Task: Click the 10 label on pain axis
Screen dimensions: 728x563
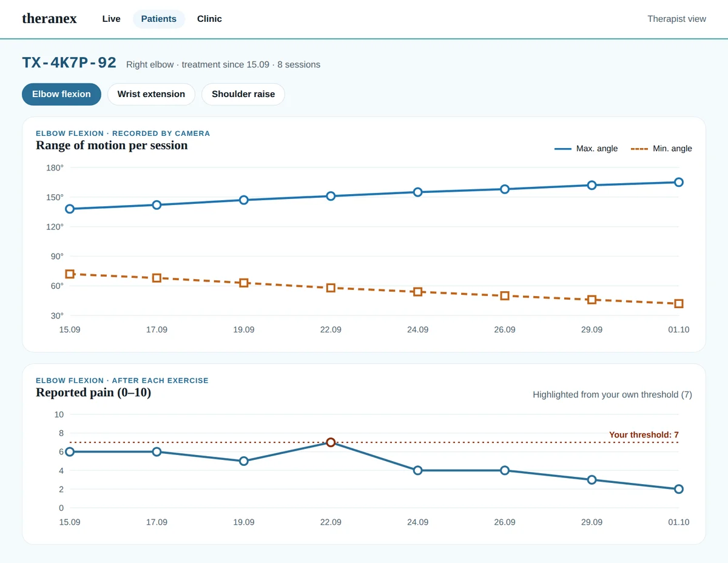Action: (59, 414)
